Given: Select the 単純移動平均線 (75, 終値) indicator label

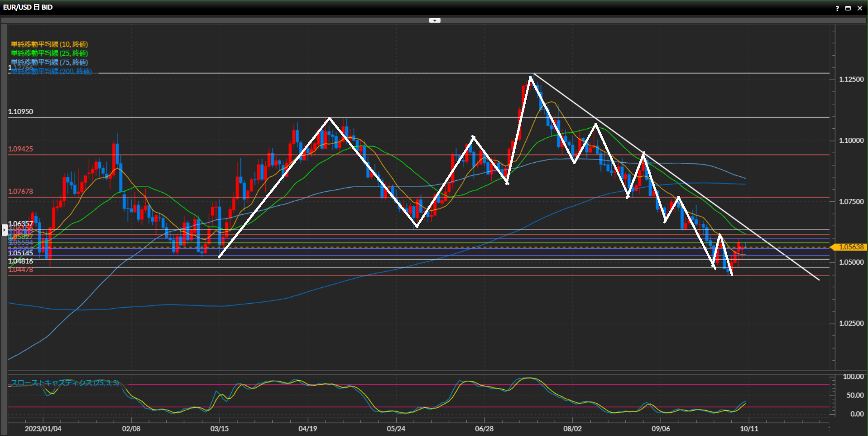Looking at the screenshot, I should coord(49,62).
